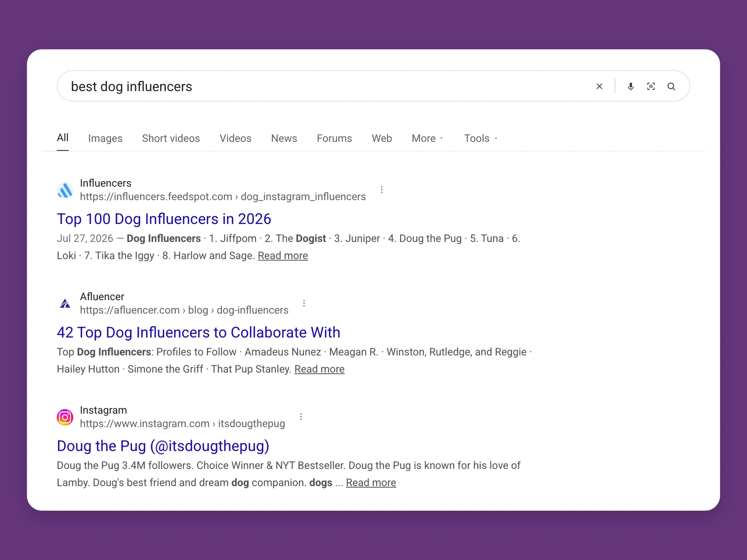Click the Feedspot Influencers site favicon
747x560 pixels.
point(65,190)
